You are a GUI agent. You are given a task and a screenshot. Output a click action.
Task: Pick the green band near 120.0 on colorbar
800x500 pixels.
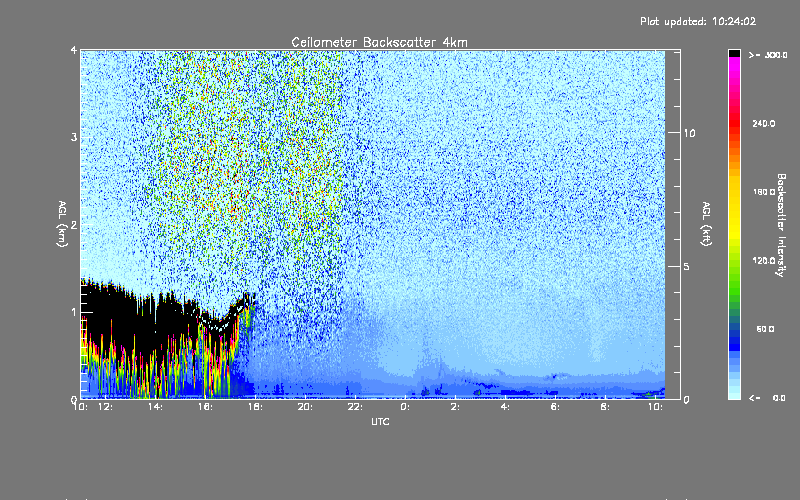734,265
